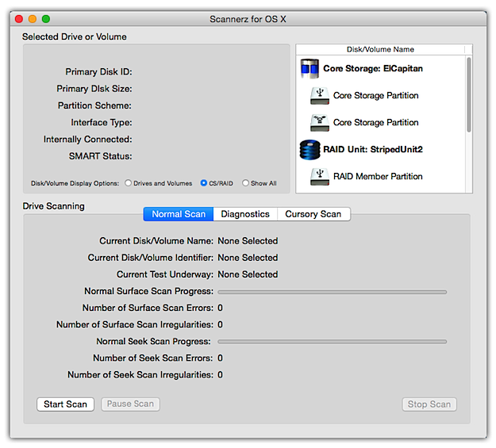Open the Diagnostics tab

pyautogui.click(x=245, y=214)
